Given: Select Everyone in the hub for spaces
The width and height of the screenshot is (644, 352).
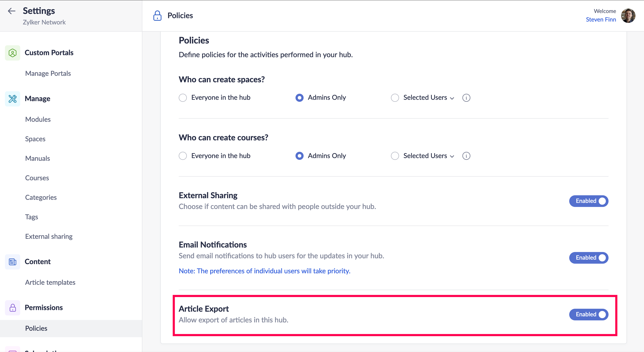Looking at the screenshot, I should pos(183,98).
